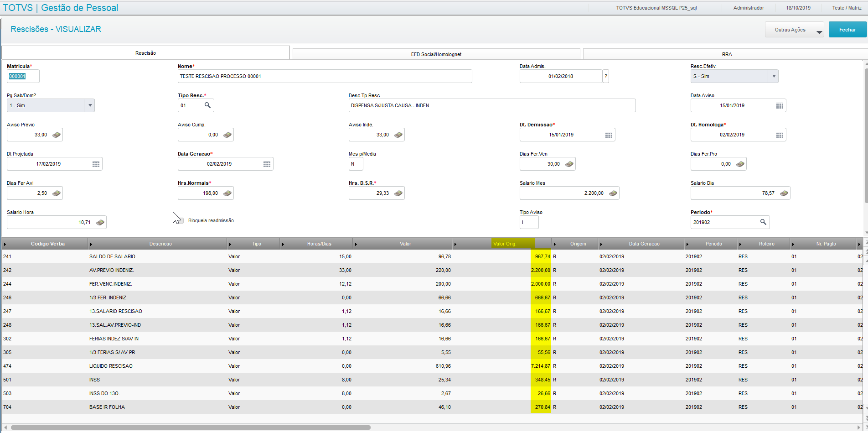The width and height of the screenshot is (868, 433).
Task: Open the Outras Ações dropdown menu
Action: pos(794,30)
